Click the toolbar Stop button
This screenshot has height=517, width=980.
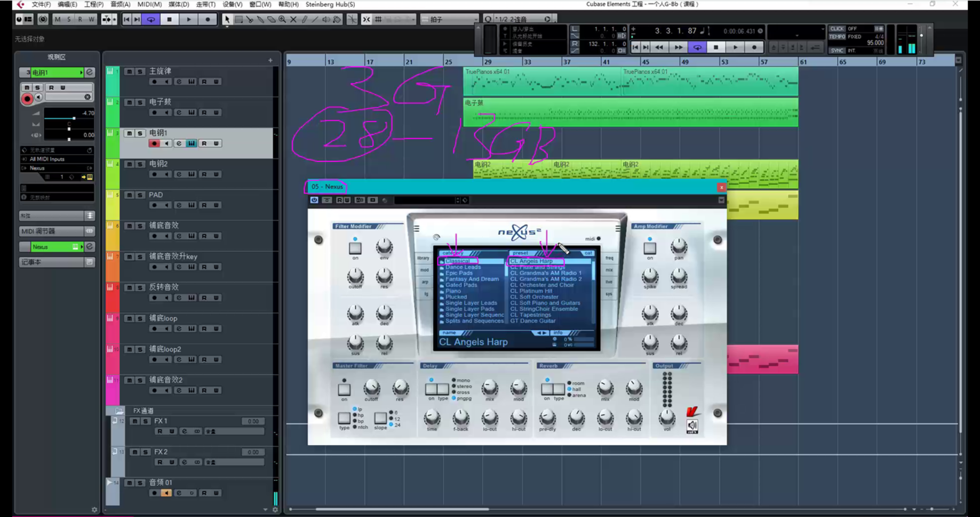169,19
